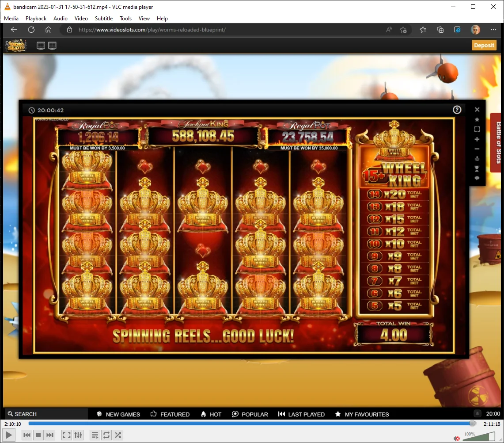The width and height of the screenshot is (504, 443).
Task: Open the LAST PLAYED category
Action: coord(302,414)
